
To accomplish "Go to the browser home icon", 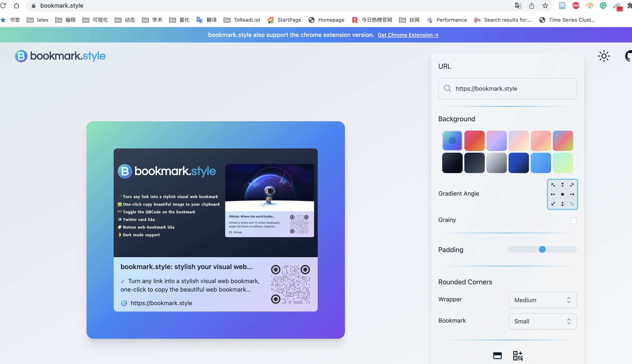I will point(17,6).
